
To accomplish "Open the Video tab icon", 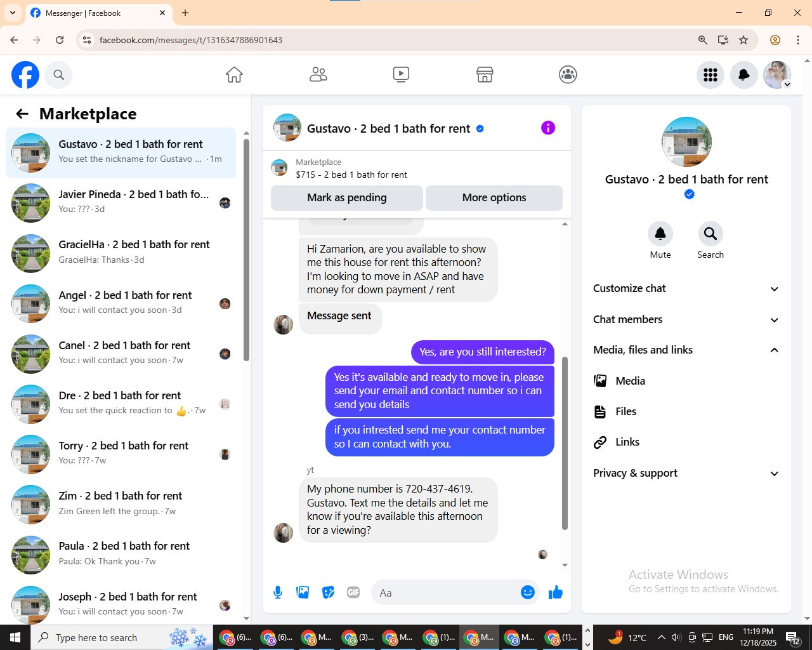I will tap(401, 75).
